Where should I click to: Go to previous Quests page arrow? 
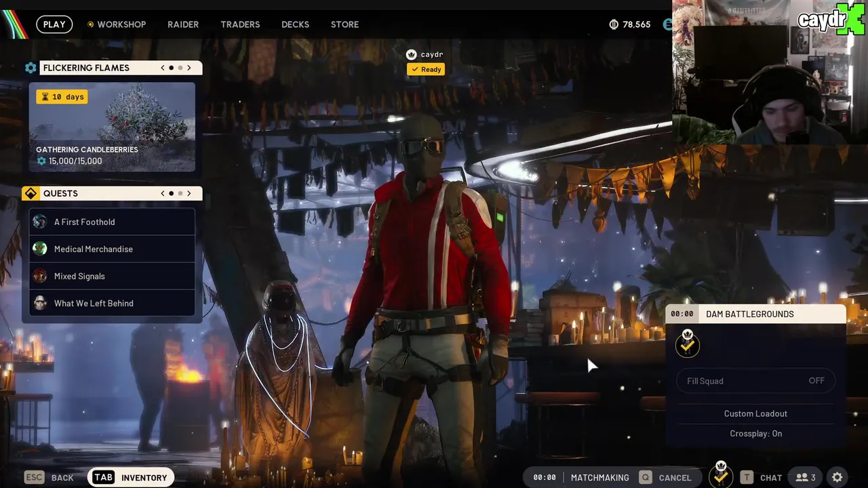163,193
